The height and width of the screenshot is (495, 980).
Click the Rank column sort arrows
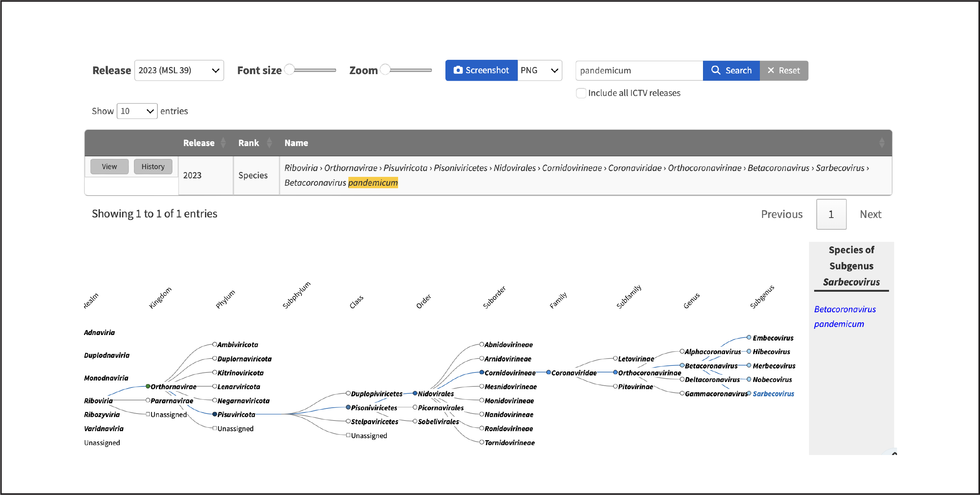269,143
